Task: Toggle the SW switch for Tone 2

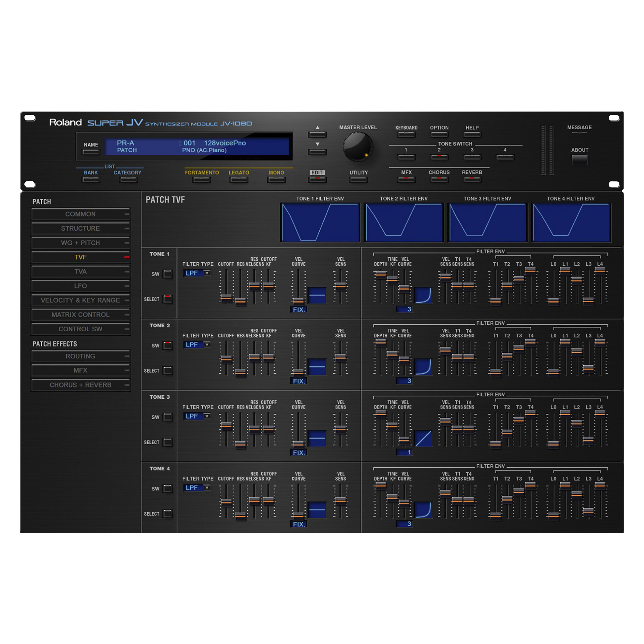Action: (167, 345)
